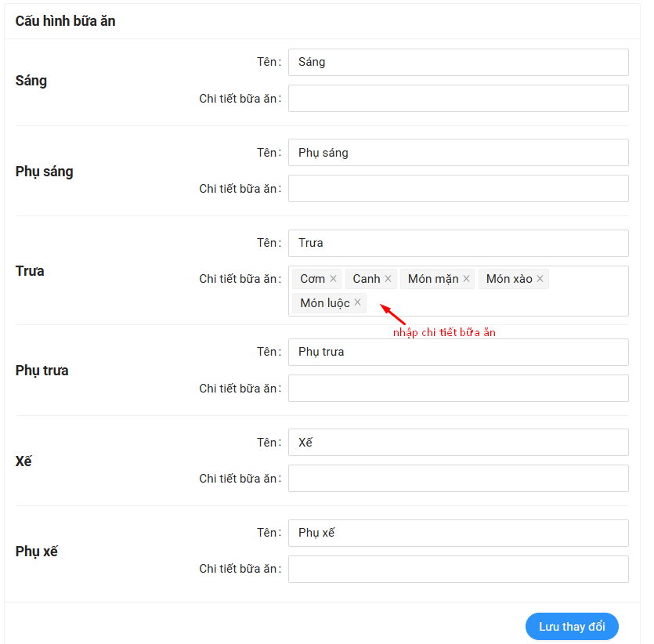Delete the Món mặn tag
This screenshot has width=654, height=644.
(467, 279)
